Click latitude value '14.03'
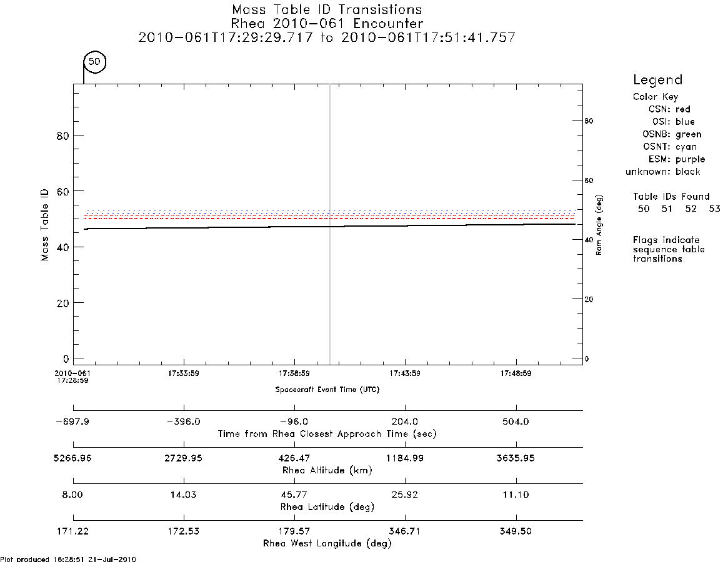The width and height of the screenshot is (728, 562). (x=183, y=495)
